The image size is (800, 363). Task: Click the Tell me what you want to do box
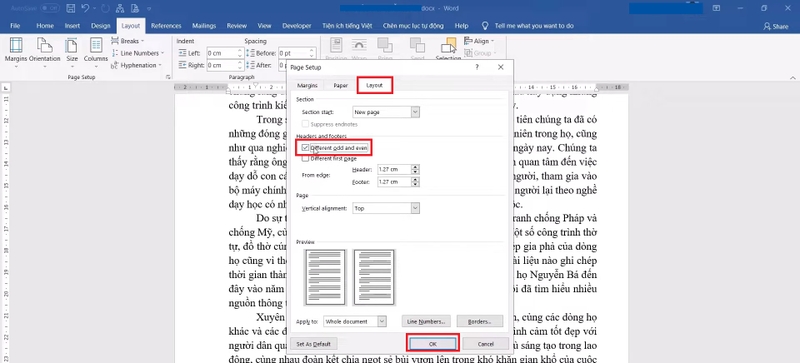(x=534, y=26)
